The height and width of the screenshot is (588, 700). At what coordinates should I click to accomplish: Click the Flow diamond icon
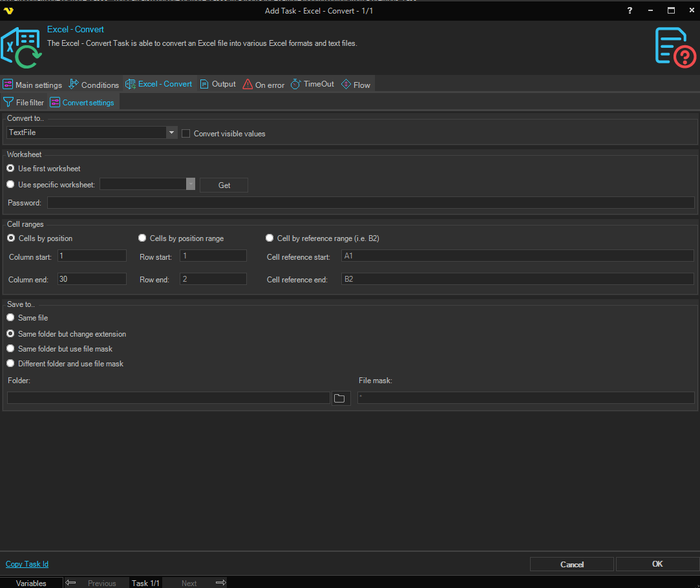coord(346,85)
